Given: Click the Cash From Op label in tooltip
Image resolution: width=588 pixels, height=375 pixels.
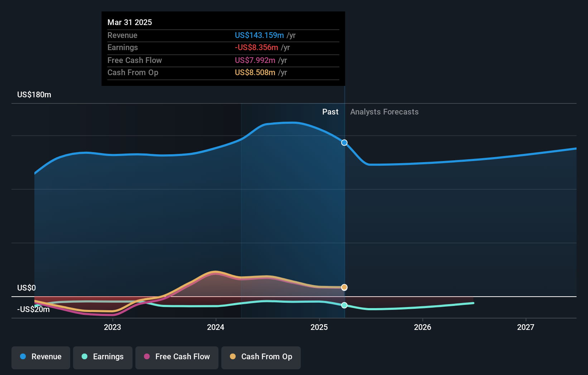Looking at the screenshot, I should 133,73.
